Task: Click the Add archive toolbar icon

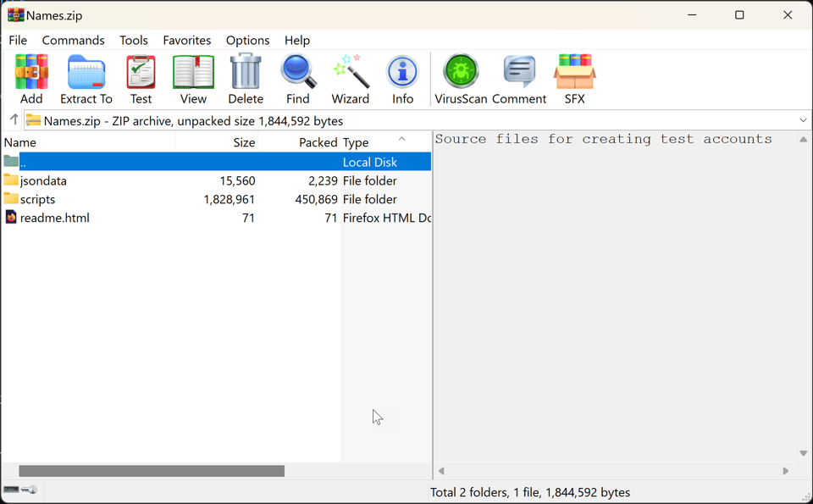Action: pos(31,79)
